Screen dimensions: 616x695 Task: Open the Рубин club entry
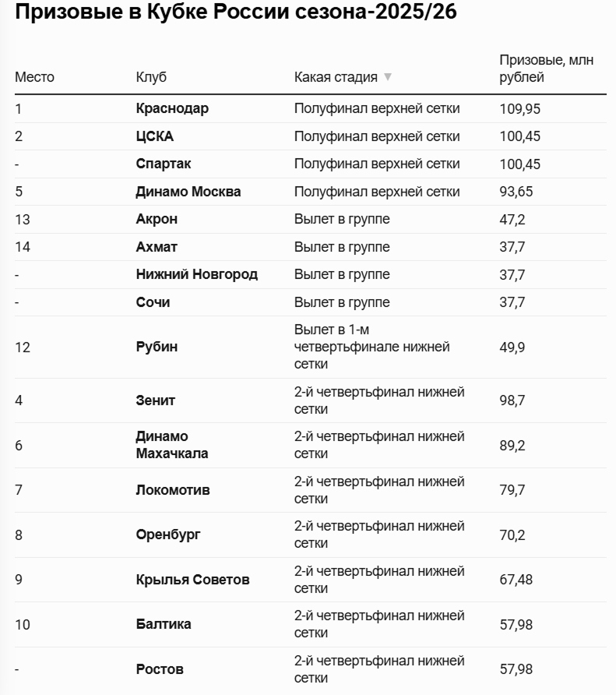point(157,347)
